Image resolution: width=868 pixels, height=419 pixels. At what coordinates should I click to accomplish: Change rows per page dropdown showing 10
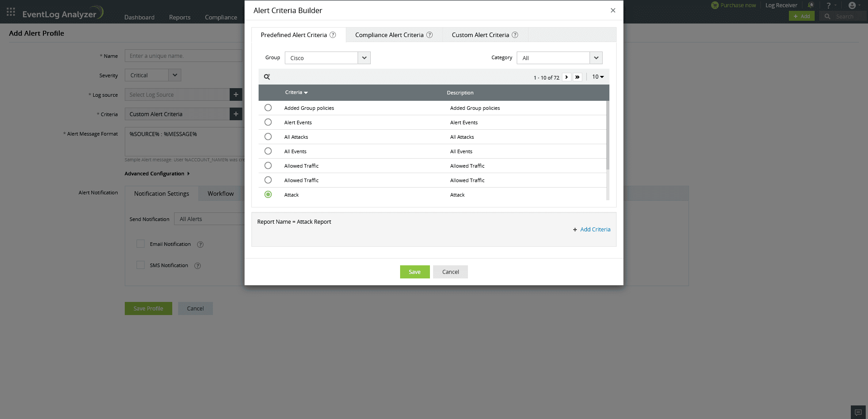point(598,77)
